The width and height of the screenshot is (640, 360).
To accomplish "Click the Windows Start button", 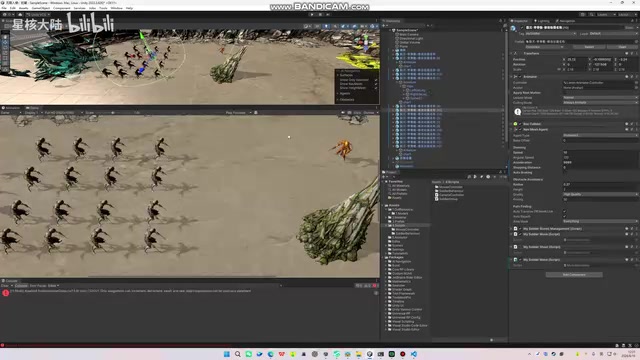I will tap(227, 354).
